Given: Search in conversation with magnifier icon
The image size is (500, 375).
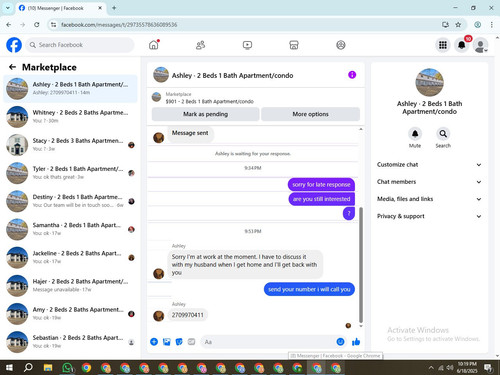Looking at the screenshot, I should 443,134.
